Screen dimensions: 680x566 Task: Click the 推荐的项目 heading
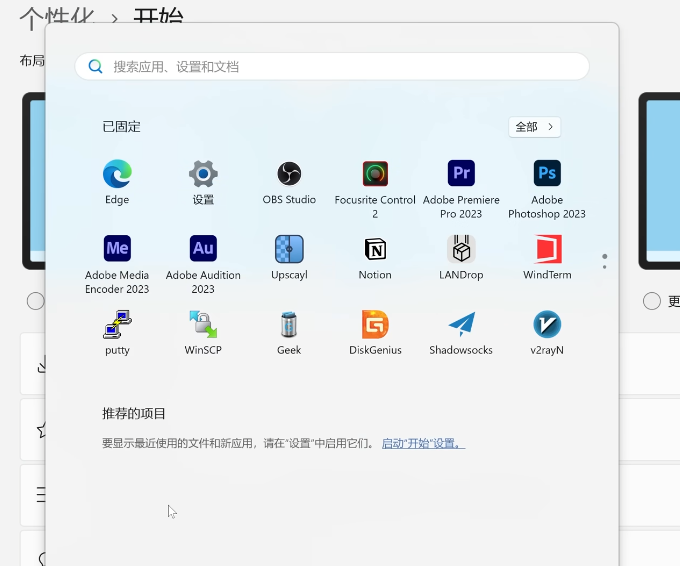point(134,413)
